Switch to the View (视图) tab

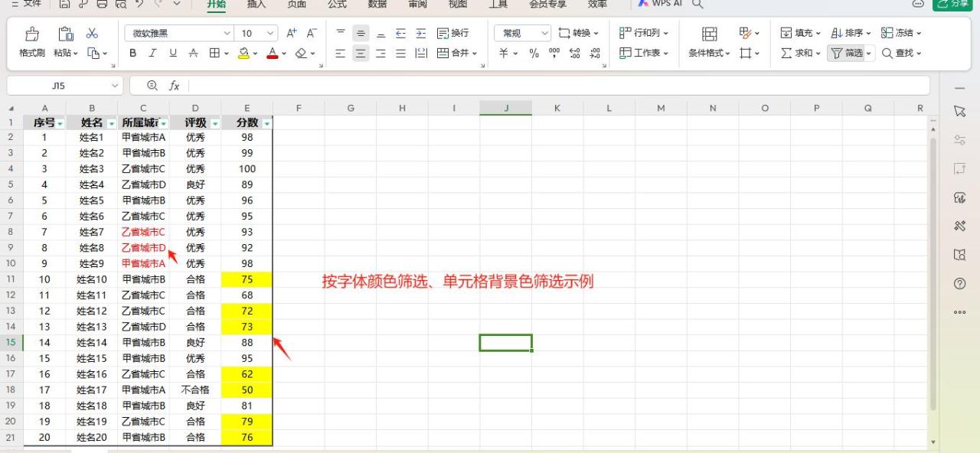[x=458, y=4]
